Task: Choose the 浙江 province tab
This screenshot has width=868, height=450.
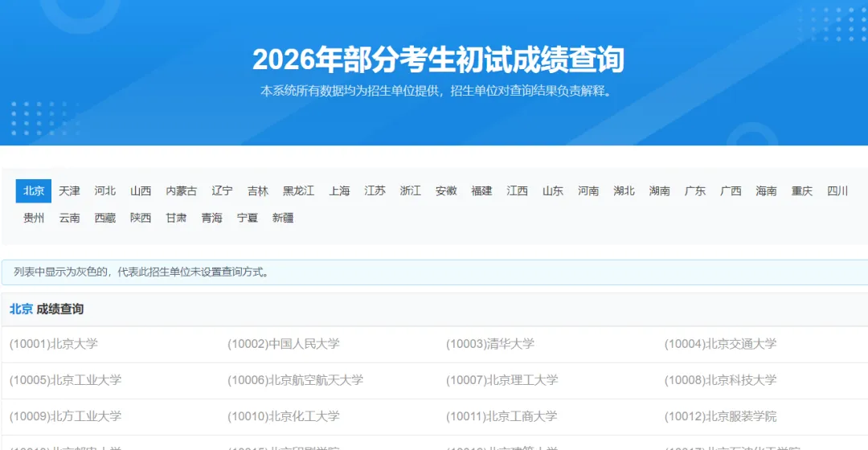Action: point(410,191)
